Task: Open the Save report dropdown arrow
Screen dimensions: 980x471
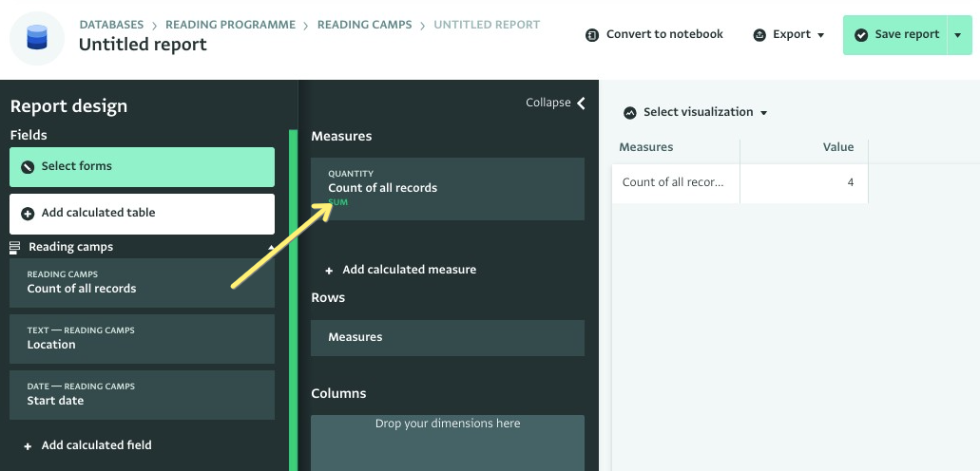Action: 957,35
